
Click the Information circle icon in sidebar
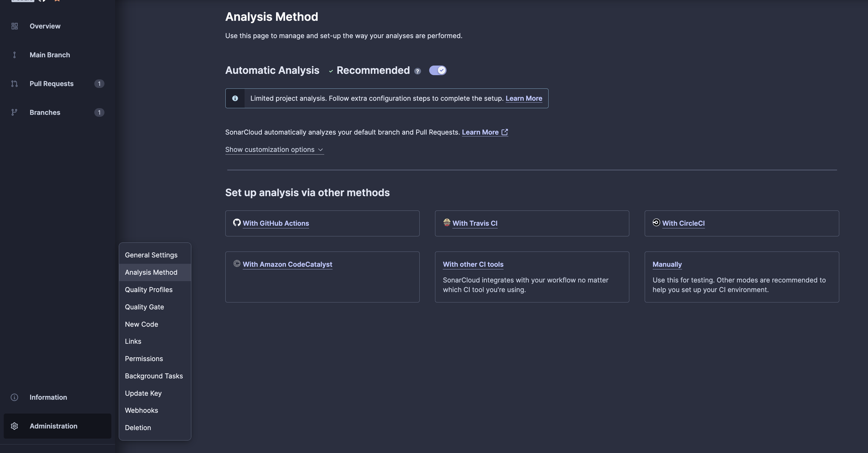coord(14,397)
